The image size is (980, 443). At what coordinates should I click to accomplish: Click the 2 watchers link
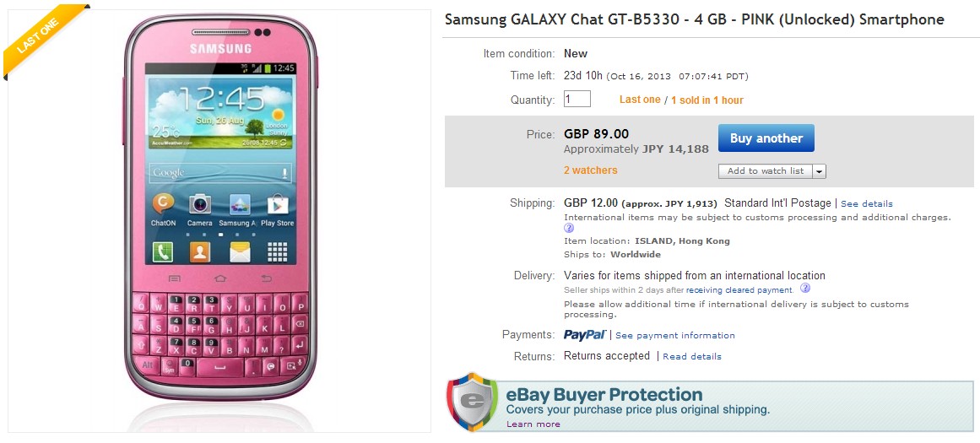tap(590, 170)
